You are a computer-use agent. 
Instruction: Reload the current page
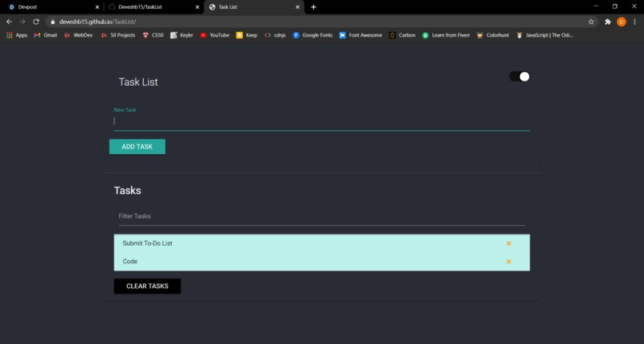coord(36,22)
